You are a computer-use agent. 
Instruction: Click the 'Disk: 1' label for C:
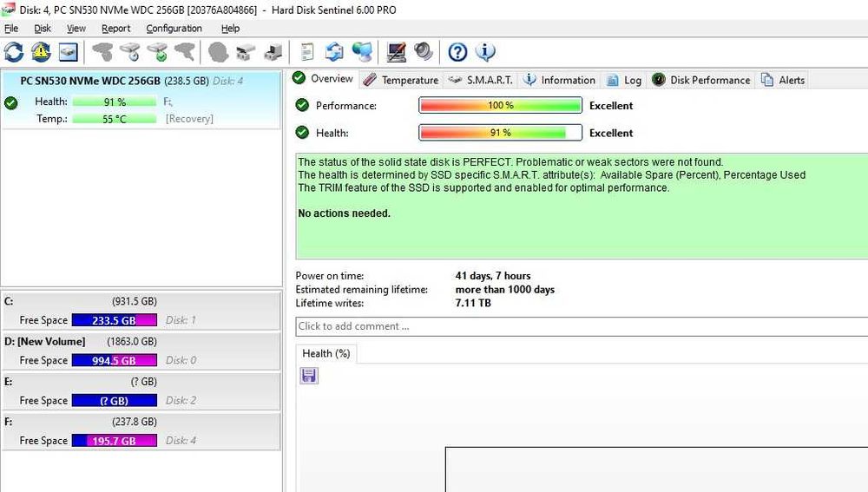coord(181,320)
